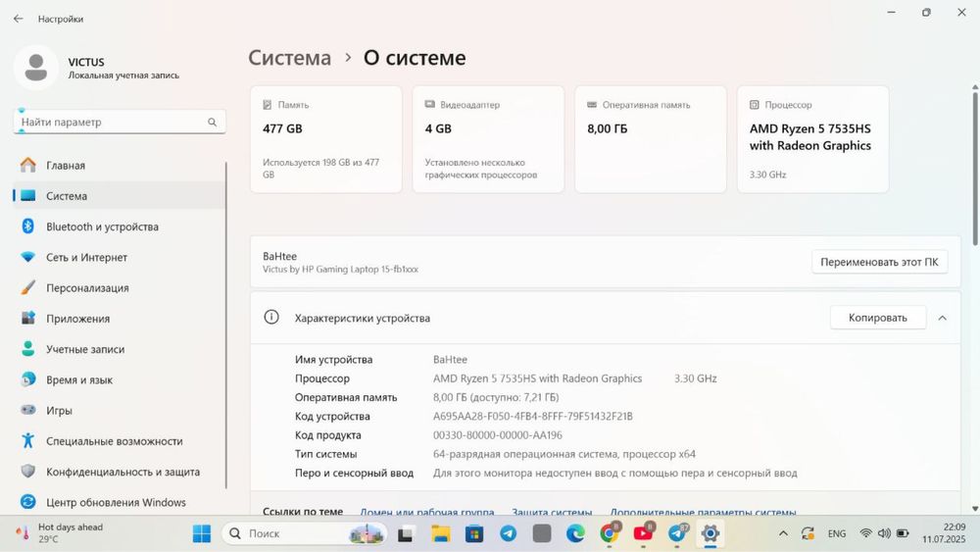Screen dimensions: 980x552
Task: Open the Видеоадаптер 4 GB card
Action: coord(488,139)
